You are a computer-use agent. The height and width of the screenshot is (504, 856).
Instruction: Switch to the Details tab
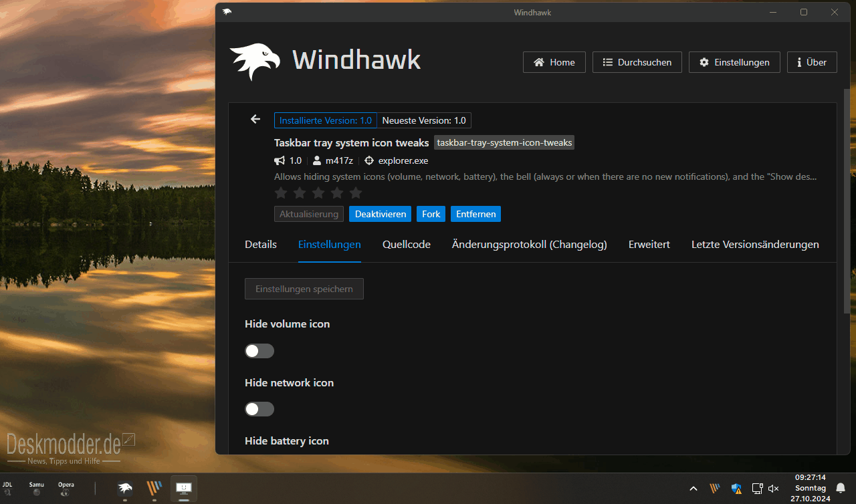tap(261, 245)
